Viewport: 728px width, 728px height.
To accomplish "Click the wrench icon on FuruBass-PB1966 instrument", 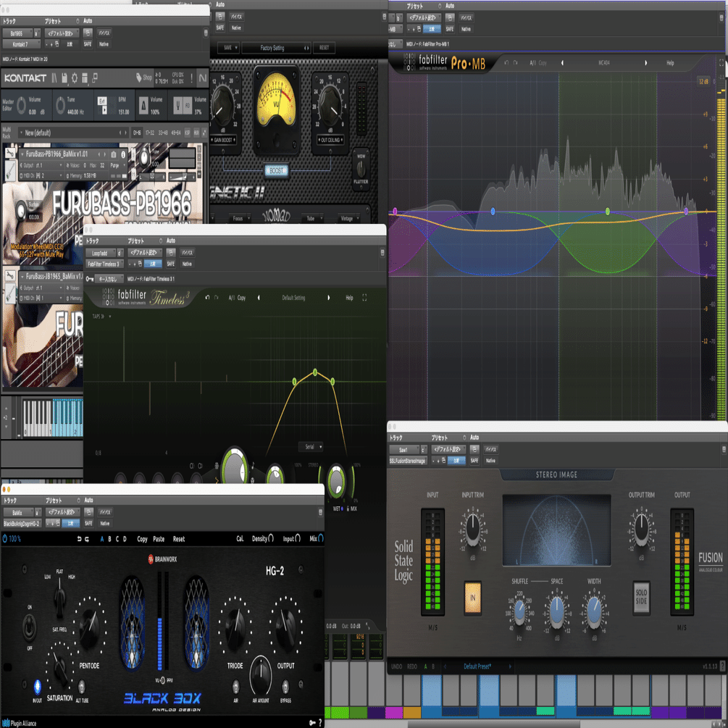I will (x=9, y=154).
